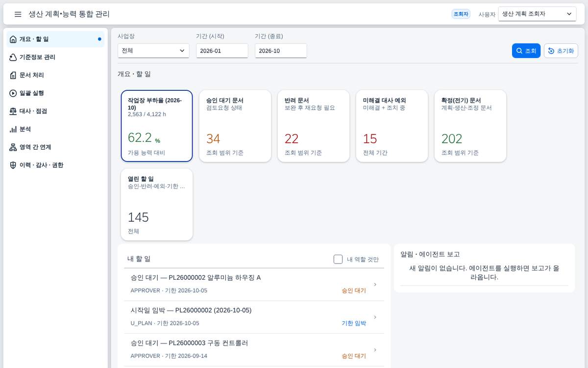Screen dimensions: 588x368
Task: Toggle the 내 역할 것만 checkbox
Action: click(338, 259)
